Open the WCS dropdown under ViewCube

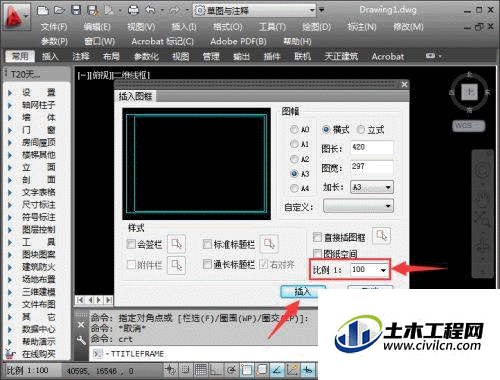(469, 126)
